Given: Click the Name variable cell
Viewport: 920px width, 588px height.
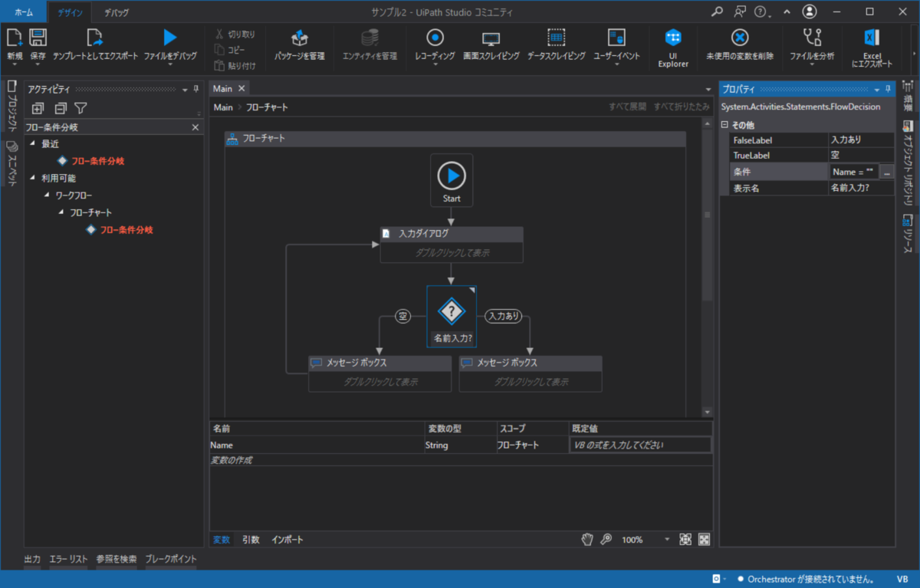Looking at the screenshot, I should (x=317, y=445).
